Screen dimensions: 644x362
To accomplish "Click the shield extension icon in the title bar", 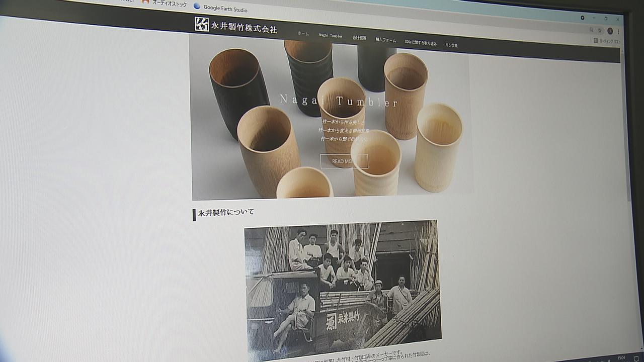I will [x=583, y=18].
